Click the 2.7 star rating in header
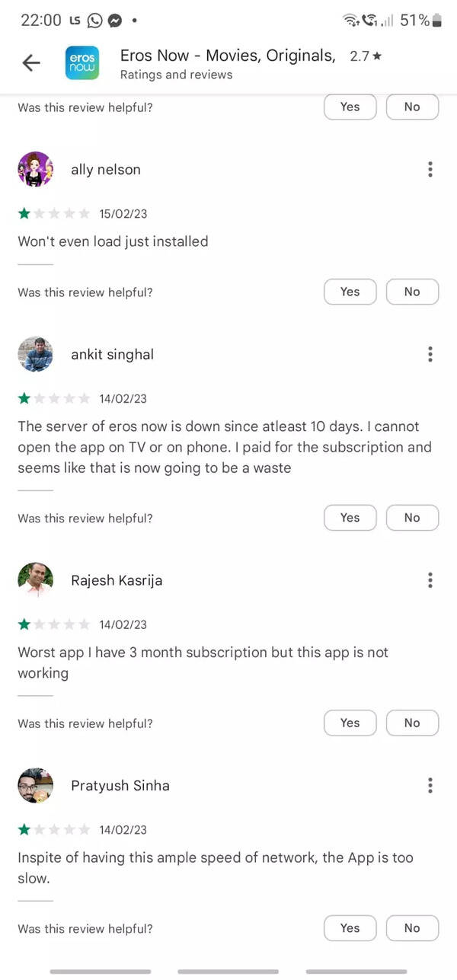The height and width of the screenshot is (980, 457). [366, 56]
